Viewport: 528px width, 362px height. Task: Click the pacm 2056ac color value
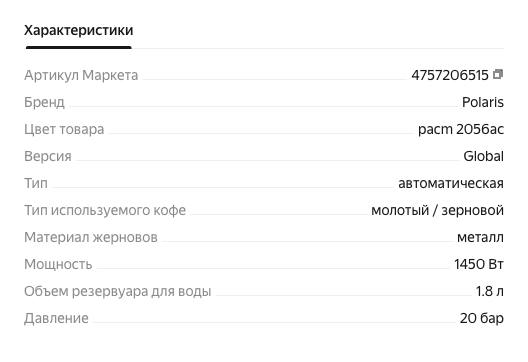pos(461,129)
